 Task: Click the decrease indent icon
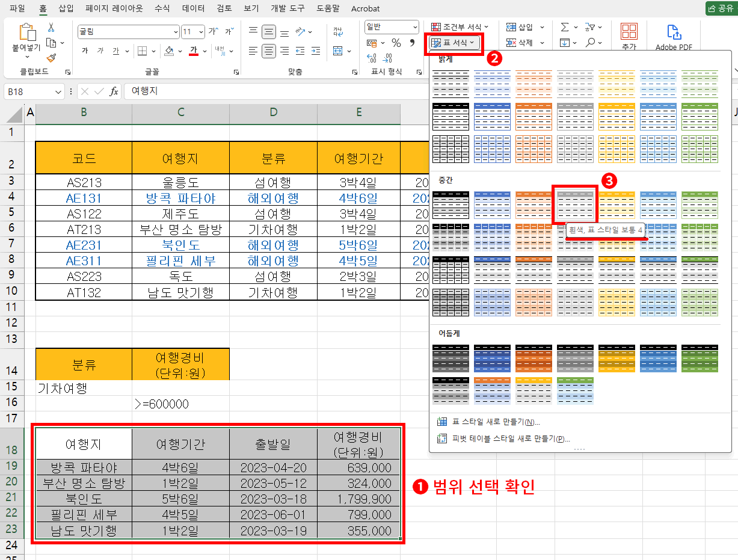pos(301,51)
